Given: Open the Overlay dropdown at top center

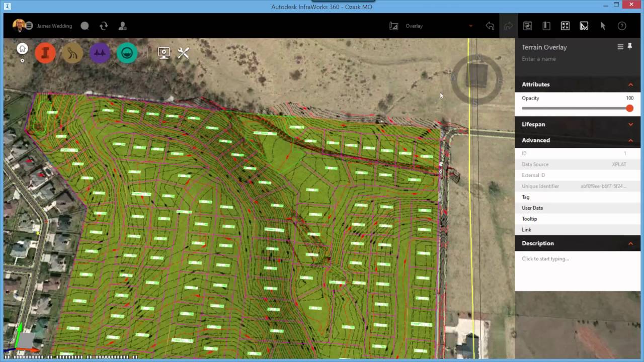Looking at the screenshot, I should click(x=470, y=26).
